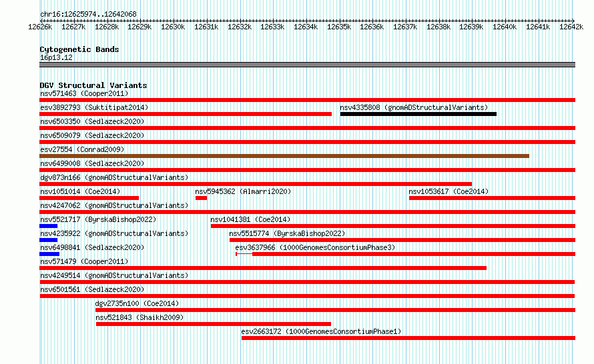Image resolution: width=594 pixels, height=364 pixels.
Task: Open esv3637966 (1000GenomesConsortiumPhase3) label
Action: tap(315, 247)
